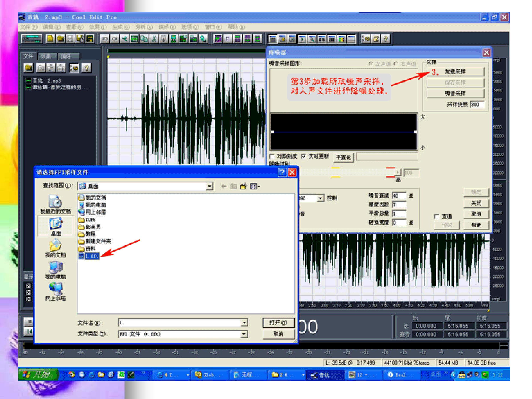Click the multitrack view switch icon

32,39
